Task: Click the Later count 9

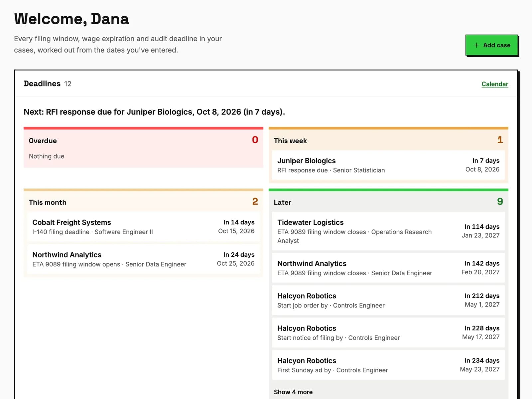Action: click(500, 201)
